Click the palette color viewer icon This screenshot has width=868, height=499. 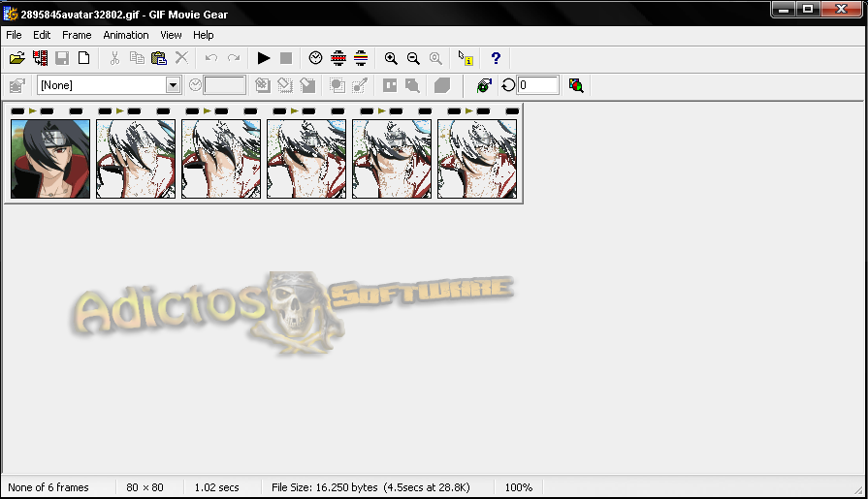tap(576, 85)
